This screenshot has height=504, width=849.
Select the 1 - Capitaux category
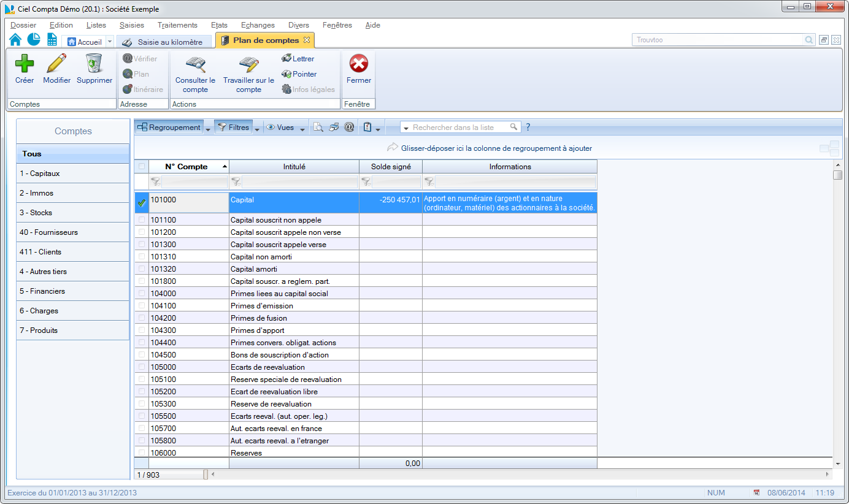tap(73, 174)
